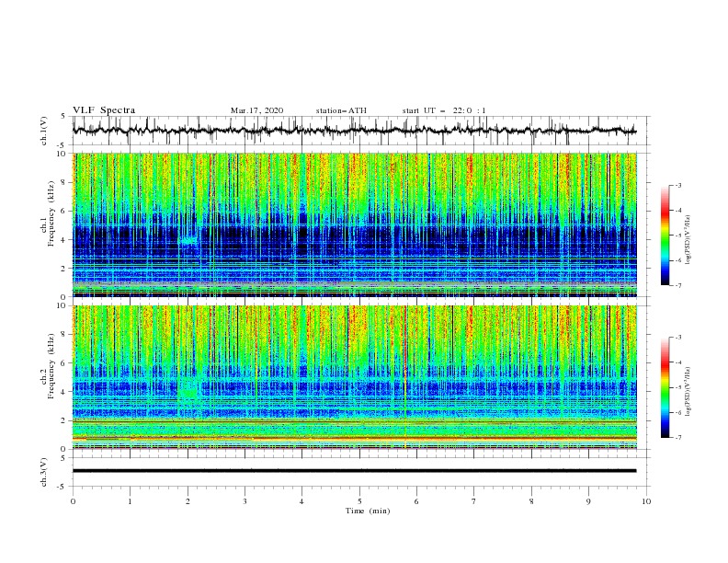
Task: Click the flat ch.3 voltage trace
Action: tap(354, 471)
